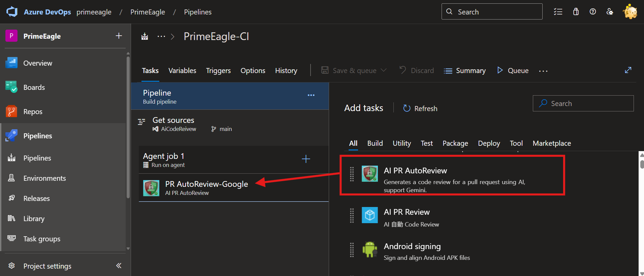Screen dimensions: 644x276
Task: Open Task groups in the sidebar
Action: (42, 239)
